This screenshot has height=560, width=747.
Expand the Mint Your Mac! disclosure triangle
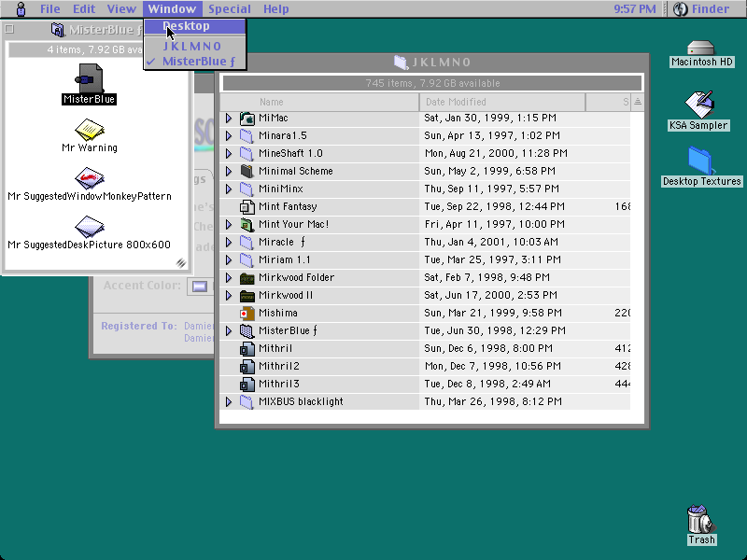tap(229, 224)
